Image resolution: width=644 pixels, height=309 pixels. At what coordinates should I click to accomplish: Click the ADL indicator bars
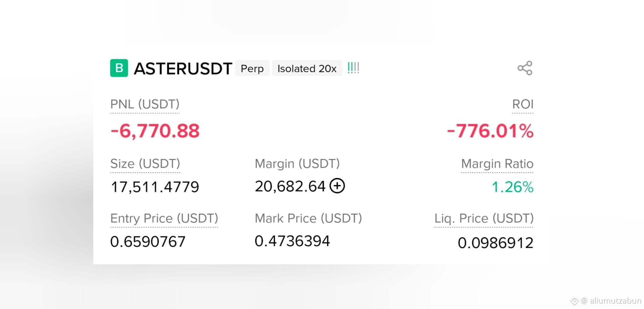tap(353, 68)
